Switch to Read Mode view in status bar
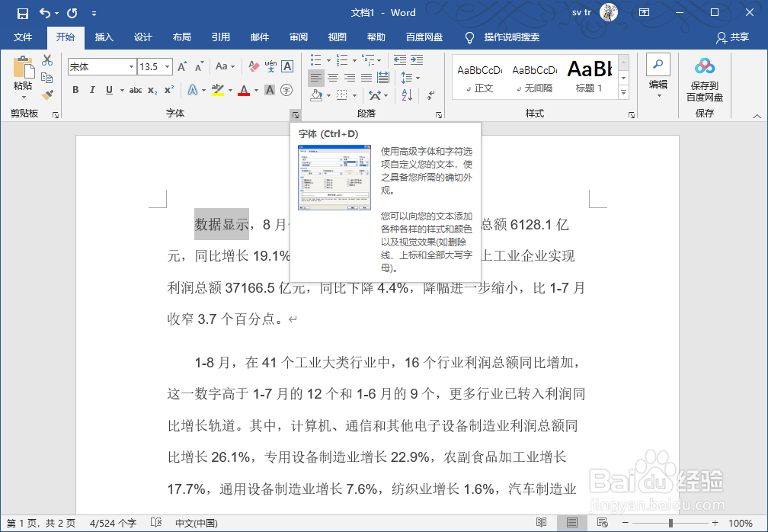The width and height of the screenshot is (768, 532). [541, 523]
